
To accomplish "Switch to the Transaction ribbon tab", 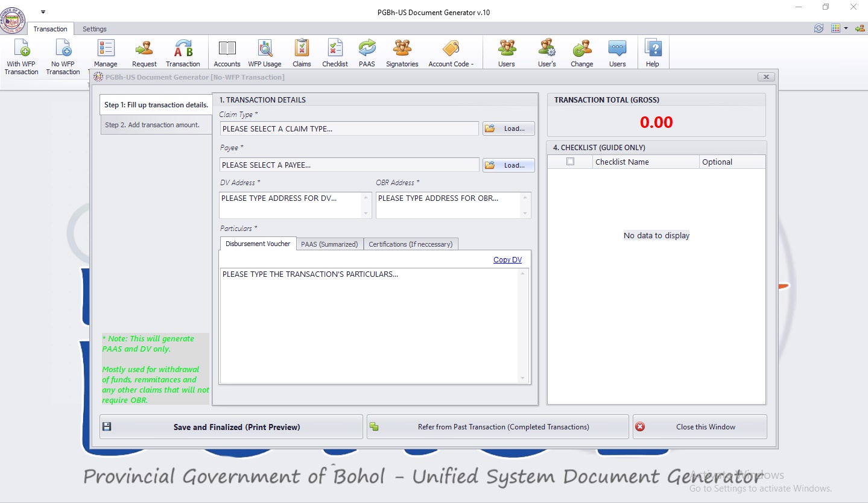I will (50, 29).
